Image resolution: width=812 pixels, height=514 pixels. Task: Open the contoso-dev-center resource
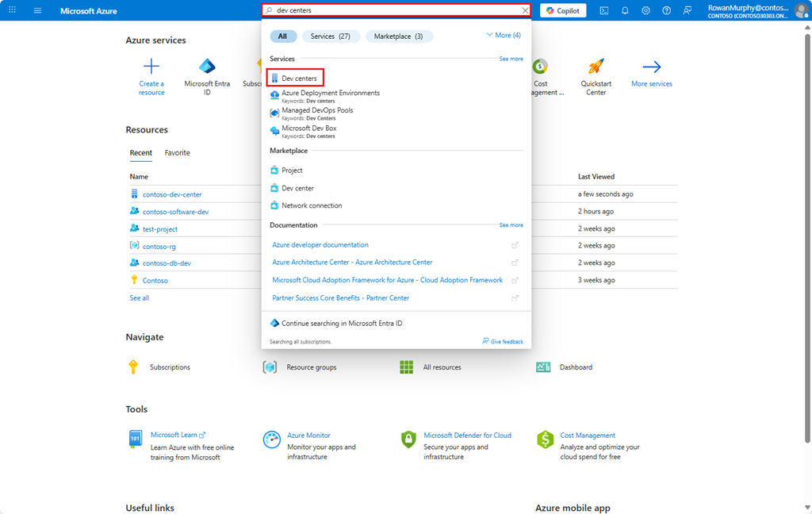point(172,194)
